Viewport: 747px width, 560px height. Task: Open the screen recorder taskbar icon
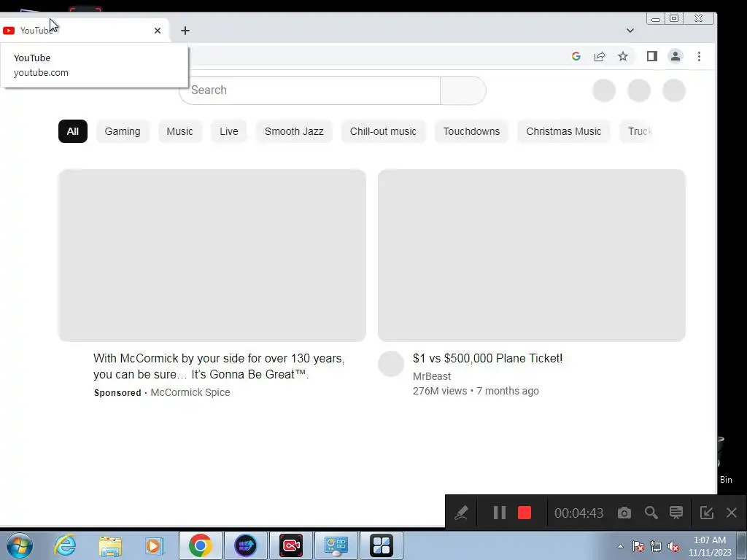290,545
